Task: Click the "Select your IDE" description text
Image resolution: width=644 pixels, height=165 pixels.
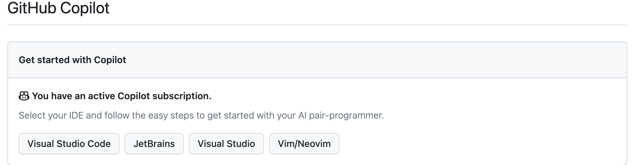Action: (201, 116)
